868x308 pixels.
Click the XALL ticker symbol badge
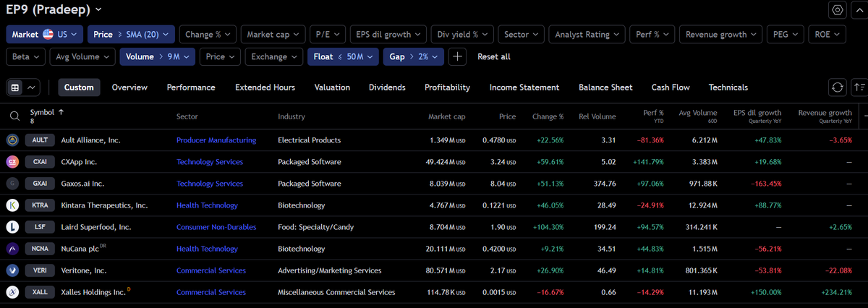point(41,293)
